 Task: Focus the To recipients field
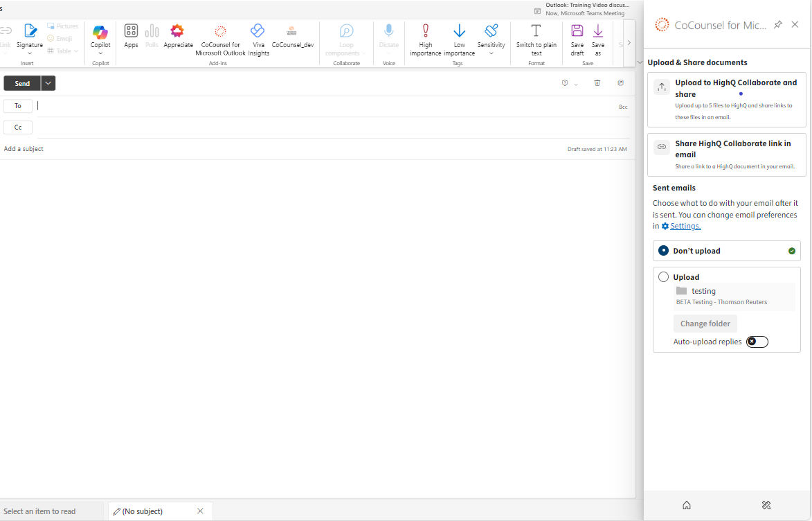326,106
